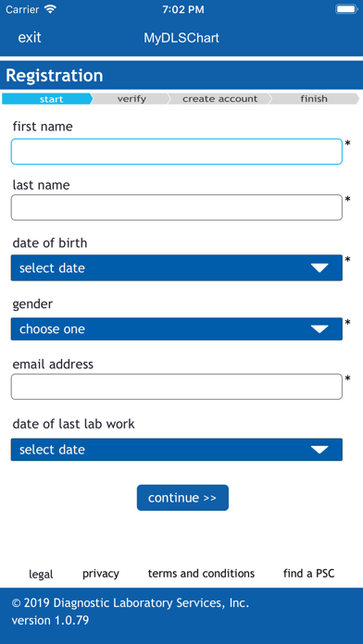Select the verify step in progress bar
363x644 pixels.
pos(131,99)
